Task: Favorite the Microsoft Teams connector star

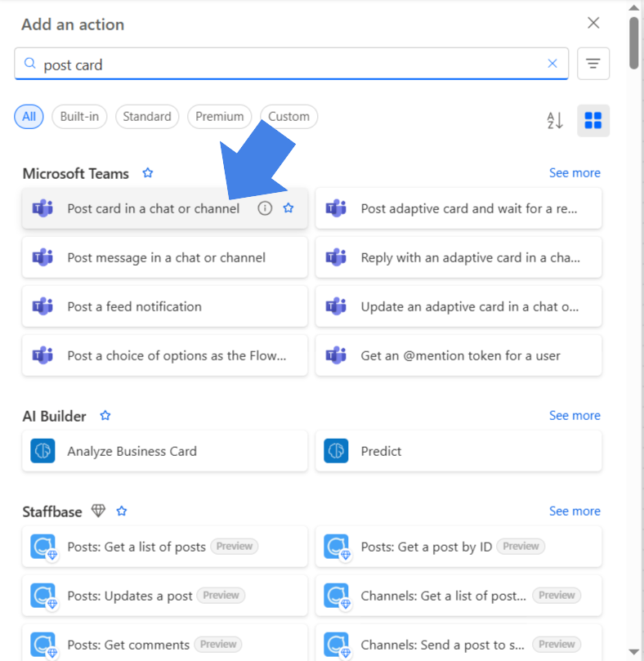Action: [148, 173]
